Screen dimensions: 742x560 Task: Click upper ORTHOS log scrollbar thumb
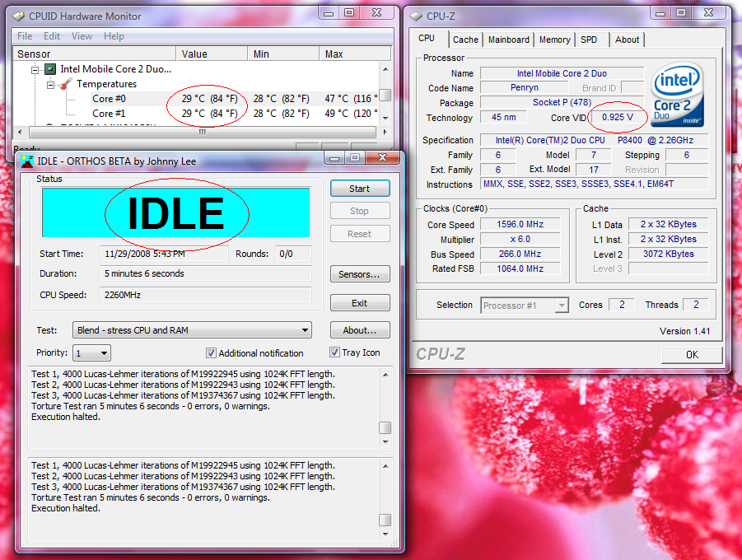click(385, 427)
